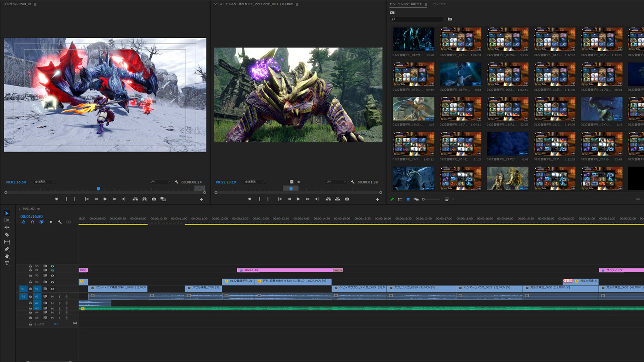The image size is (644, 362).
Task: Play the Program monitor
Action: coord(105,199)
